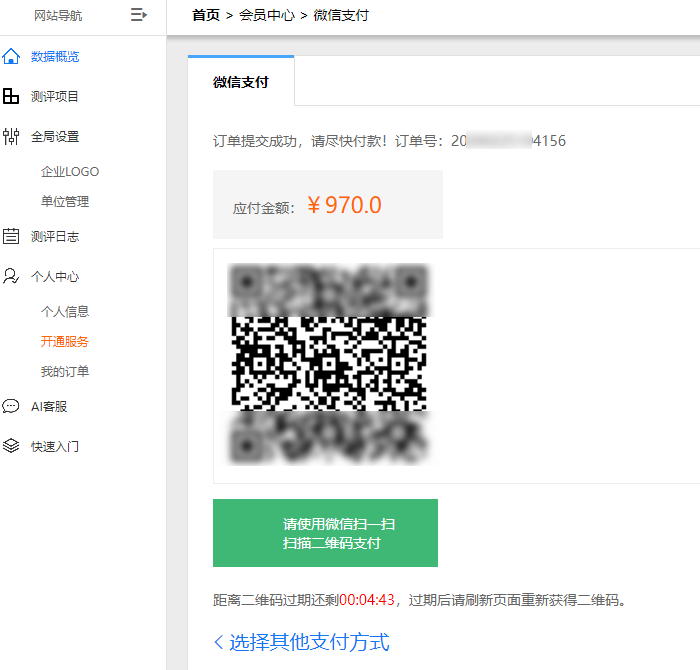Viewport: 700px width, 670px height.
Task: Open 测评项目 menu item
Action: pyautogui.click(x=54, y=96)
